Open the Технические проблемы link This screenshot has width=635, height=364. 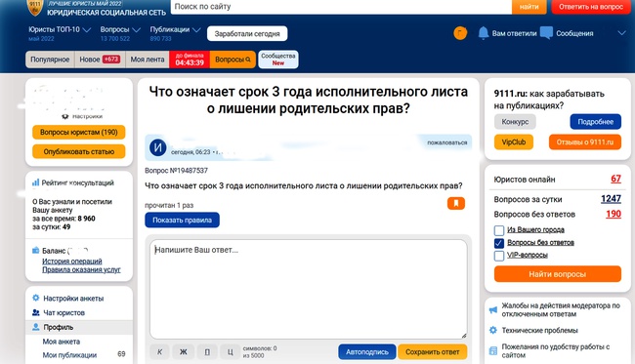coord(539,331)
